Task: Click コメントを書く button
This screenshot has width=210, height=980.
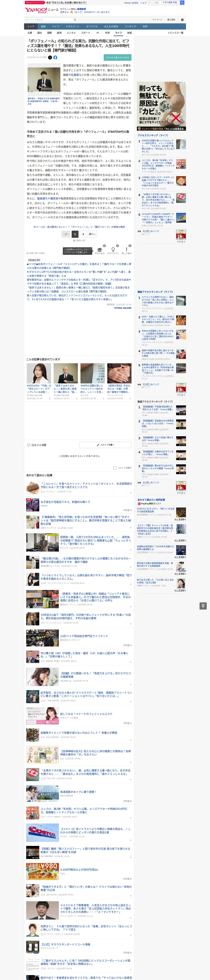Action: pos(105,445)
